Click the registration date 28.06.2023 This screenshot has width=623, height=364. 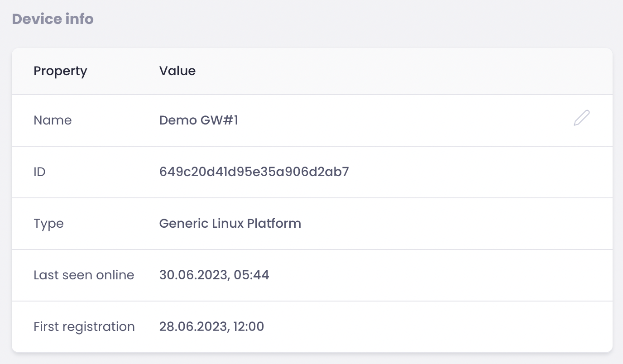click(192, 327)
